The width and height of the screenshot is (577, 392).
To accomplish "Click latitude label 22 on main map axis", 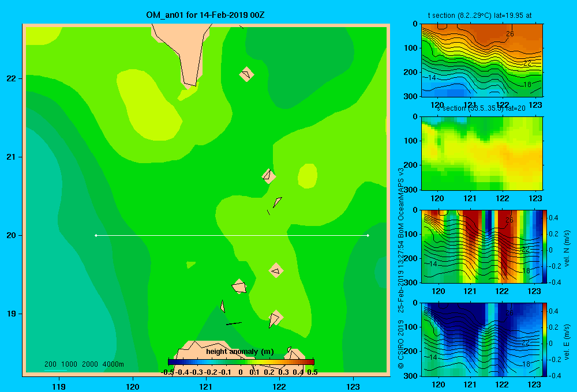I will tap(12, 79).
